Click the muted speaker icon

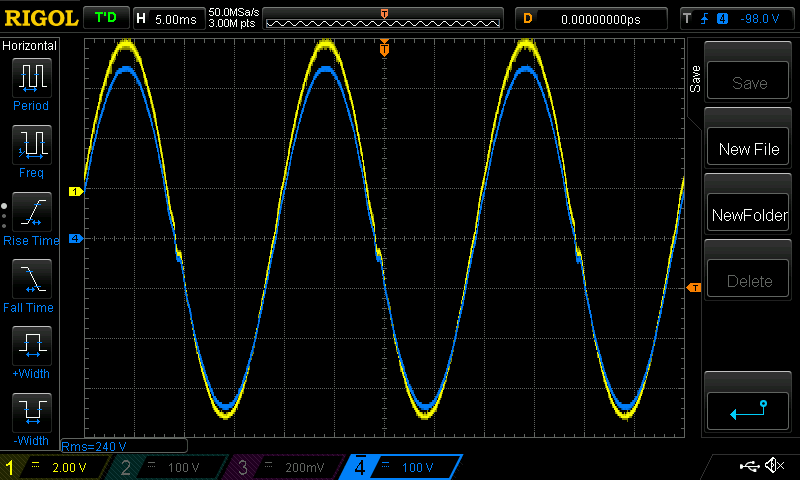(773, 467)
